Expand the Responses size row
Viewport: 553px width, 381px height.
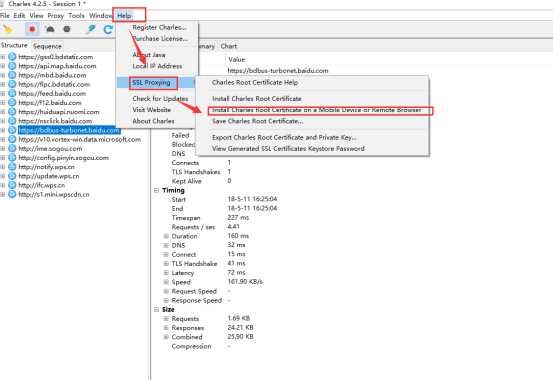[x=166, y=328]
